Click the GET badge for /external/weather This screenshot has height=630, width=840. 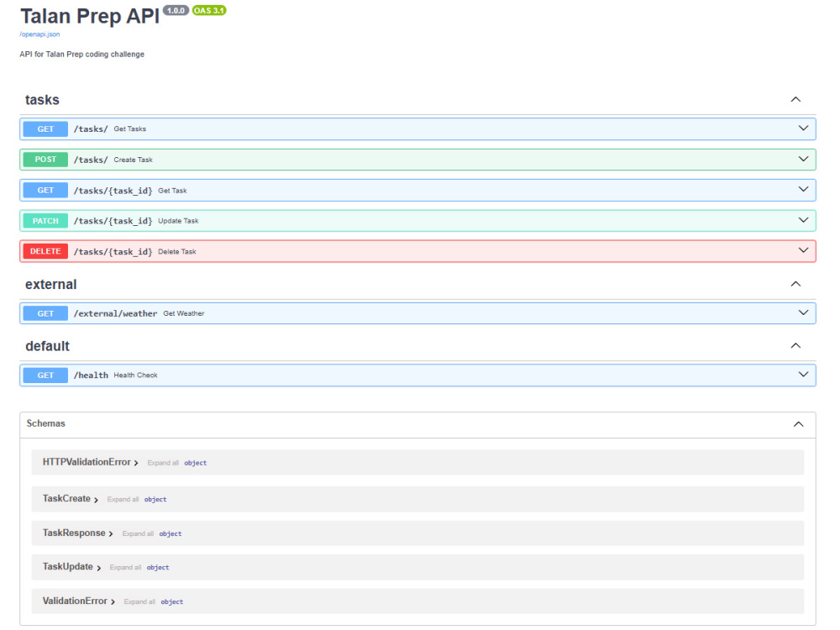[x=45, y=313]
